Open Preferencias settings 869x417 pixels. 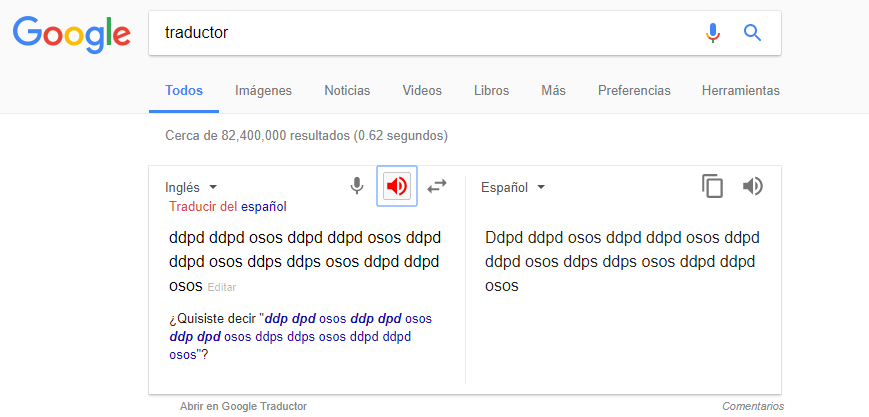(x=634, y=90)
